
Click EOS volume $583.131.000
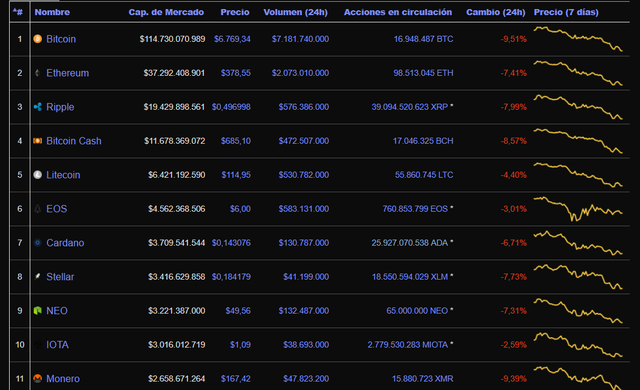(x=304, y=209)
